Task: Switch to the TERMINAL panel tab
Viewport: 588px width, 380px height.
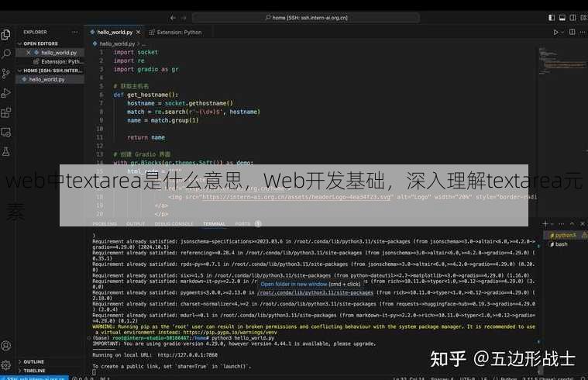Action: (x=214, y=224)
